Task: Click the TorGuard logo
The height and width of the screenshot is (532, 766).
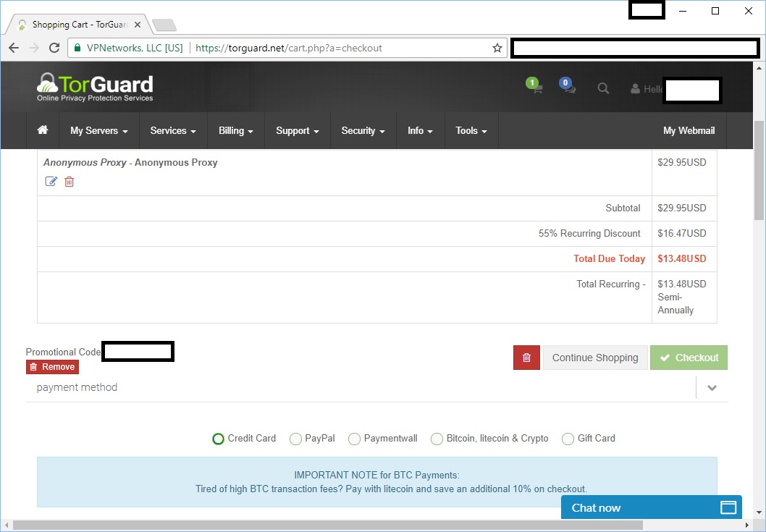Action: [95, 87]
